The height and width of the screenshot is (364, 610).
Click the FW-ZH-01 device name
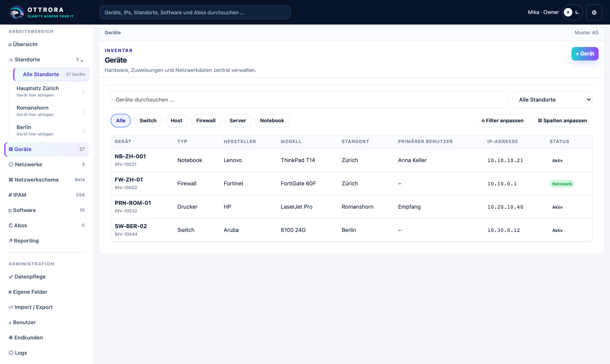click(129, 180)
